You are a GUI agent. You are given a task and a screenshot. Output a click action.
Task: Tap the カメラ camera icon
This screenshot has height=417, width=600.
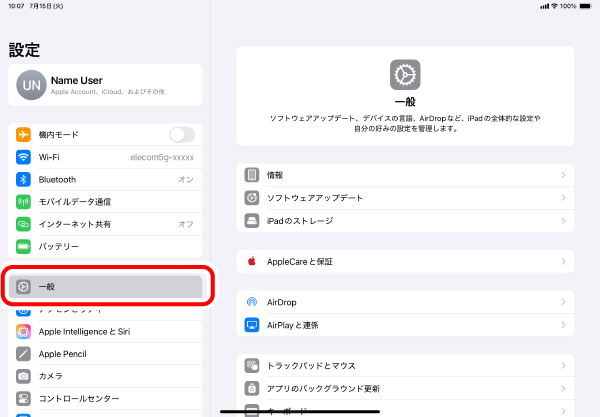click(x=24, y=376)
